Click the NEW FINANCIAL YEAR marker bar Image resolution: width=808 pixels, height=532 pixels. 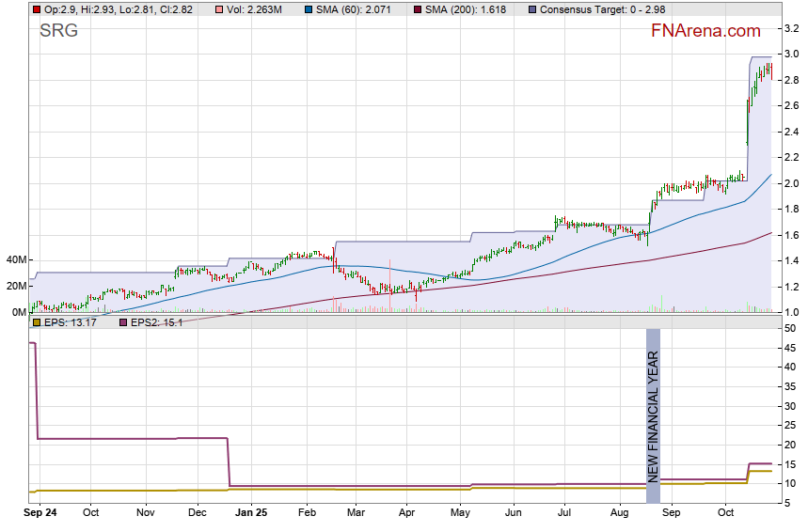click(x=653, y=415)
